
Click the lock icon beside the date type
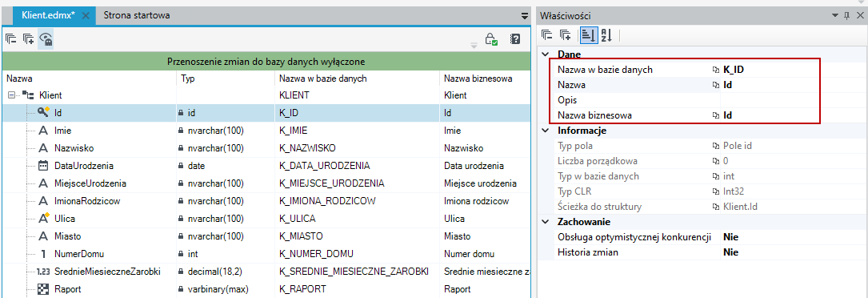coord(181,166)
